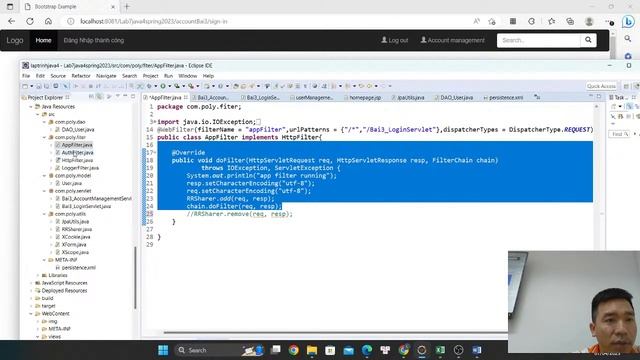The width and height of the screenshot is (640, 360).
Task: Collapse all in Project Explorer
Action: coord(91,97)
